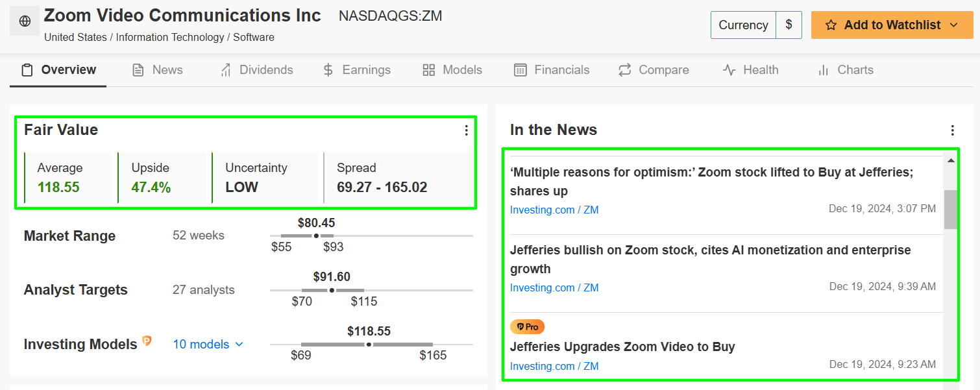
Task: Expand the Add to Watchlist dropdown arrow
Action: click(953, 25)
